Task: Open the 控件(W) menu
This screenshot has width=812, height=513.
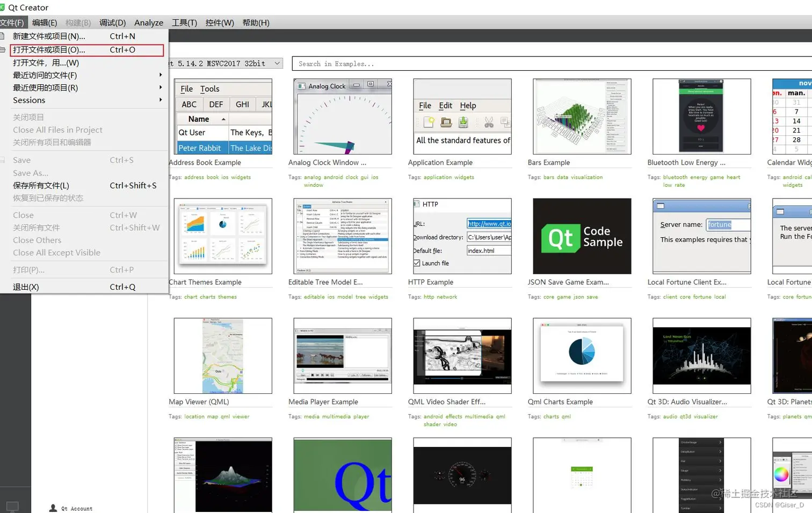Action: pos(220,23)
